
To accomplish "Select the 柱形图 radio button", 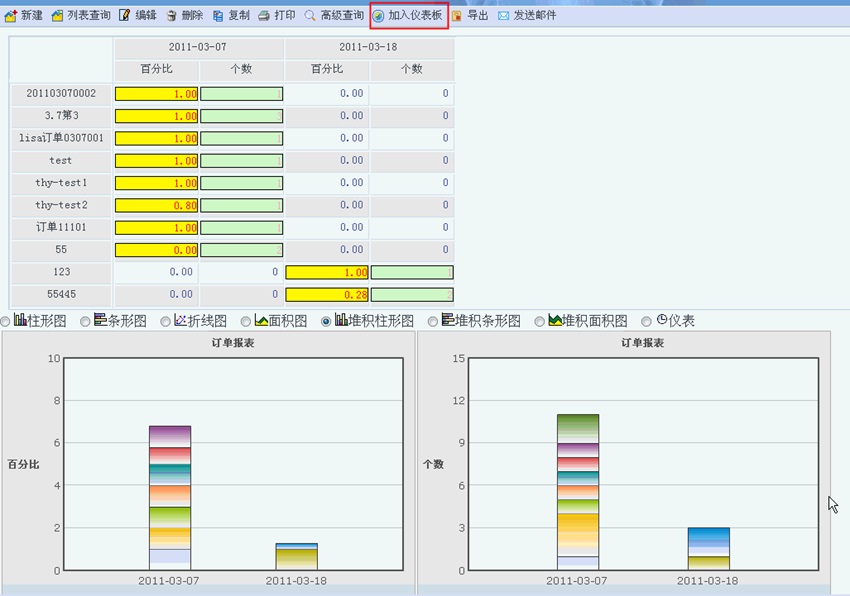I will [x=6, y=321].
